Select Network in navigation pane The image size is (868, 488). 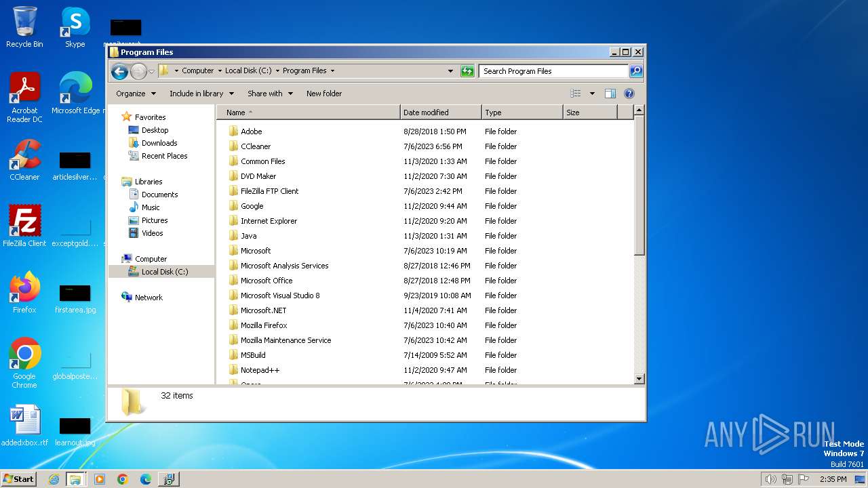tap(149, 298)
